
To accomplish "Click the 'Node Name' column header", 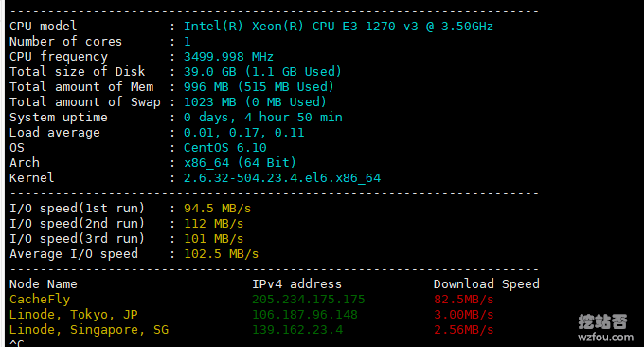I will click(44, 284).
